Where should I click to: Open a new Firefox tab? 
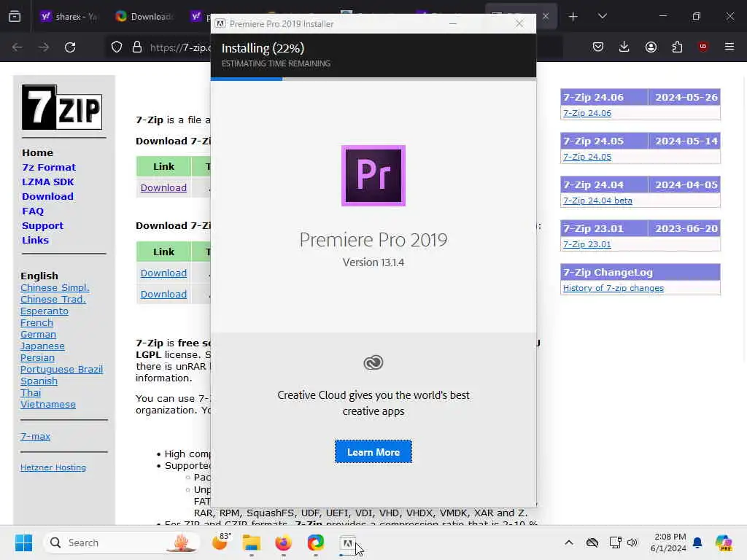pos(573,17)
